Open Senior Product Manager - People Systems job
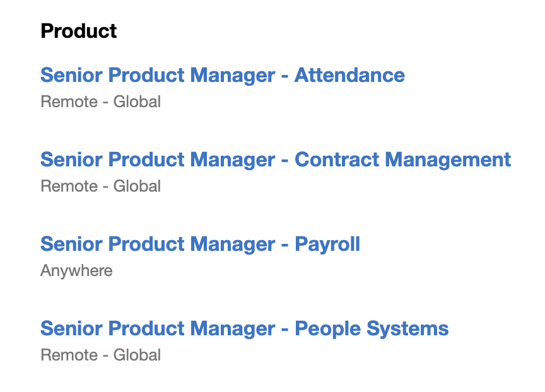The width and height of the screenshot is (545, 392). pos(244,328)
